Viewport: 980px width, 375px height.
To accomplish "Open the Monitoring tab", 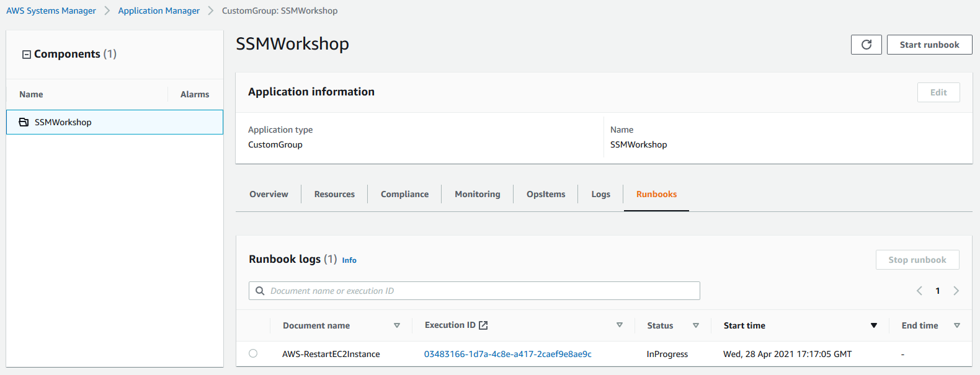I will coord(478,194).
